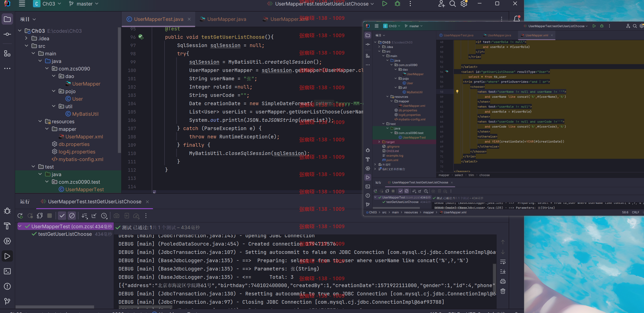Screen dimensions: 644x313
Task: Open the Commit tool window icon
Action: (x=7, y=34)
